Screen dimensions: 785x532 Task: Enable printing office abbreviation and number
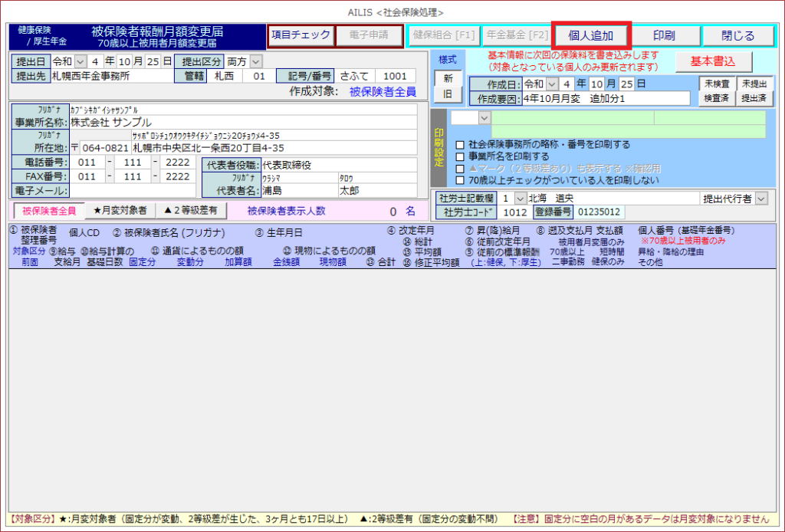coord(460,144)
